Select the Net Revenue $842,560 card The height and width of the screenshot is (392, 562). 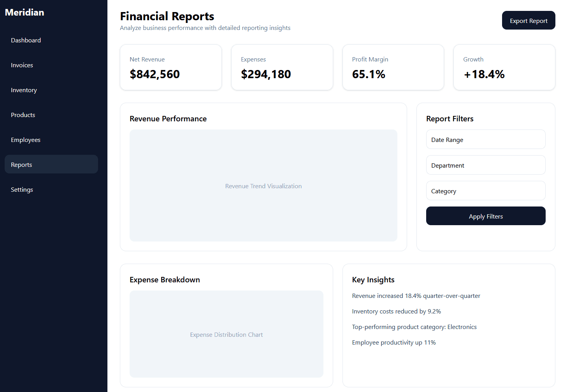point(171,67)
